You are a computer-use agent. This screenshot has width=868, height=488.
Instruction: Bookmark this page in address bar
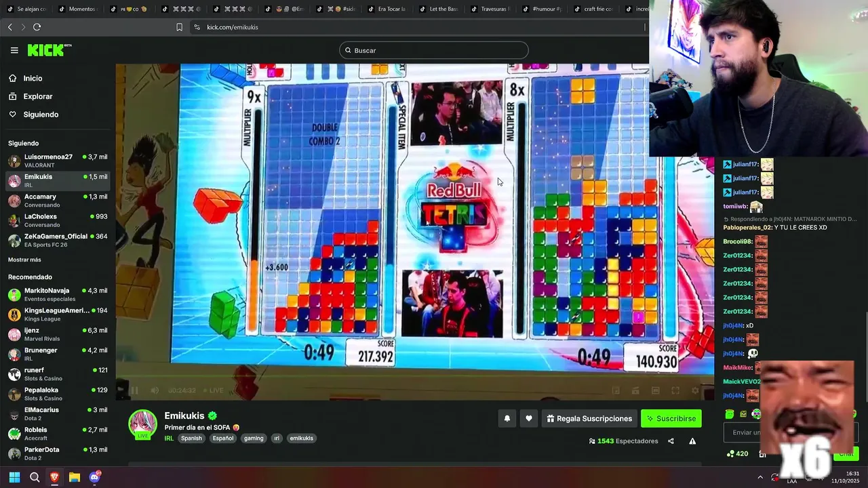[179, 27]
